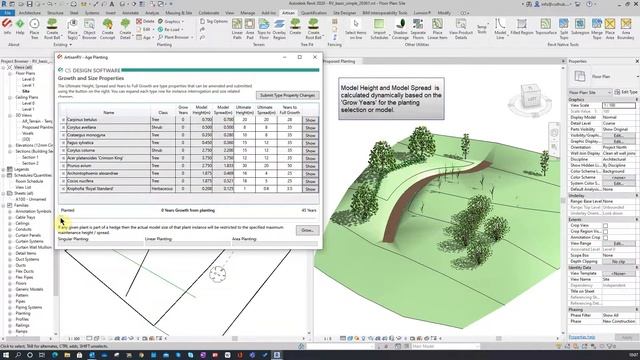Open the Manage ribbon tab
Viewport: 640px width, 360px height.
point(247,13)
